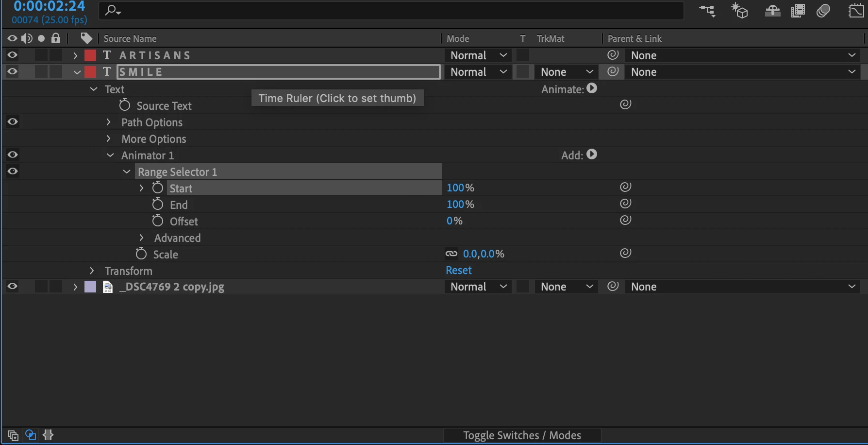Screen dimensions: 868x445
Task: Open TrkMat dropdown for SMILE layer
Action: coord(566,72)
